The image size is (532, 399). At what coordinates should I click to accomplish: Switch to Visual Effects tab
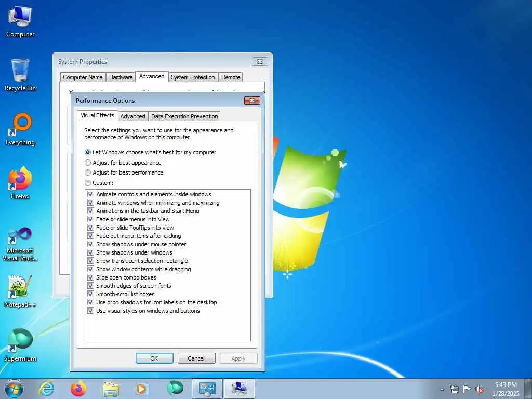click(x=97, y=115)
